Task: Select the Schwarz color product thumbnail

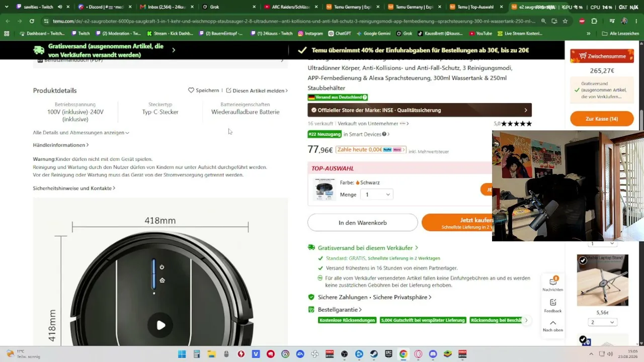Action: 325,189
